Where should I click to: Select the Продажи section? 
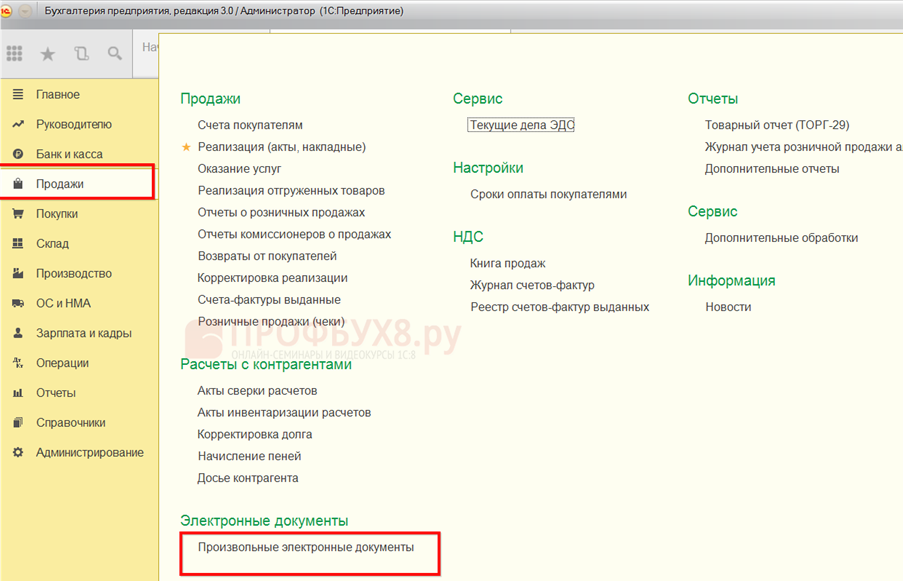point(60,184)
